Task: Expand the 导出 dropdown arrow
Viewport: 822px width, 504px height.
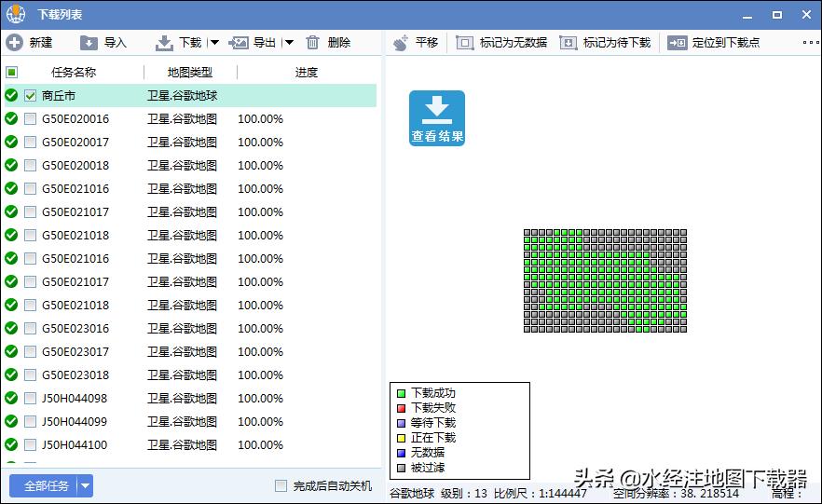Action: click(288, 43)
